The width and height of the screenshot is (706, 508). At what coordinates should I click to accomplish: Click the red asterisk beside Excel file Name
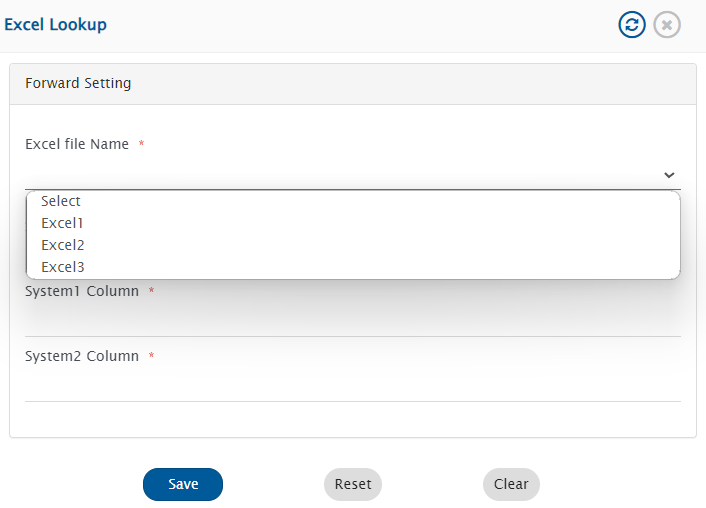click(x=141, y=145)
